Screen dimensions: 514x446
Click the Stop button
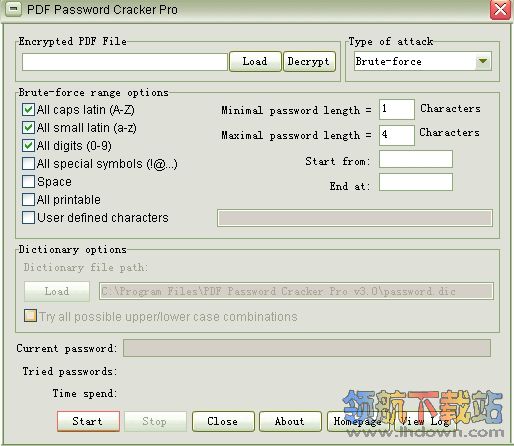pyautogui.click(x=155, y=421)
